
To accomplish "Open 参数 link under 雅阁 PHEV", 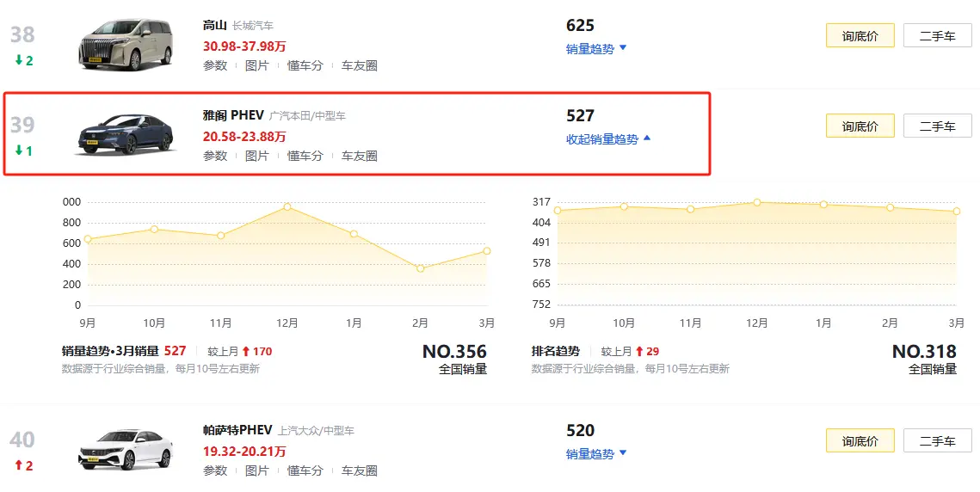I will [x=215, y=156].
